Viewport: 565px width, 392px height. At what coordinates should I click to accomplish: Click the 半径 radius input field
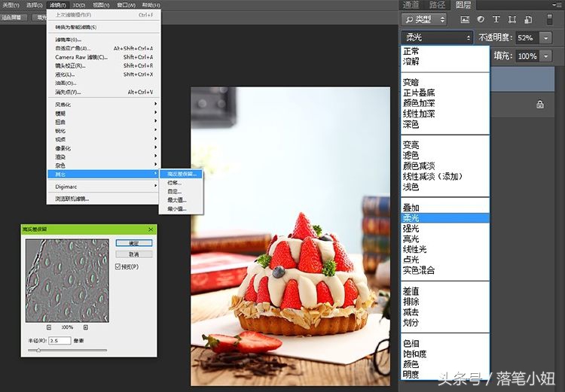pyautogui.click(x=59, y=340)
